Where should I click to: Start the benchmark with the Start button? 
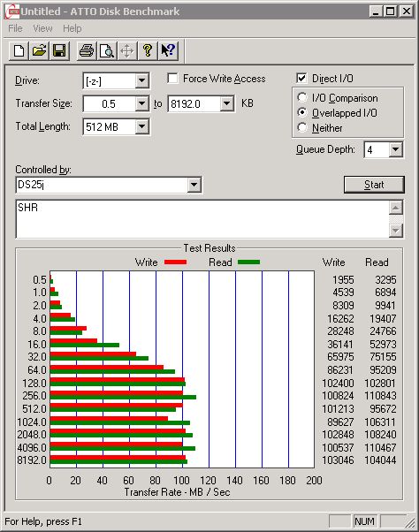[374, 185]
